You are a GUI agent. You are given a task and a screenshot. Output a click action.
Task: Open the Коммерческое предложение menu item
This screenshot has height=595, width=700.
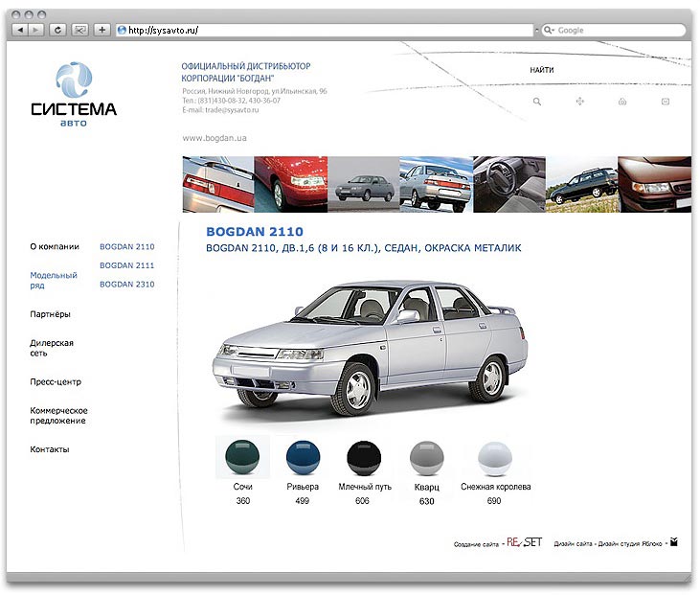(x=58, y=416)
